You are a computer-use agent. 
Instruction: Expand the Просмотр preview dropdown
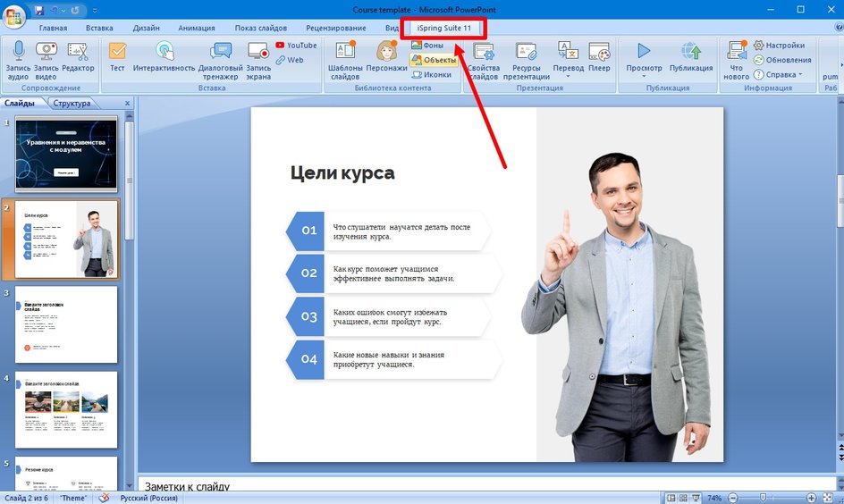tap(644, 76)
